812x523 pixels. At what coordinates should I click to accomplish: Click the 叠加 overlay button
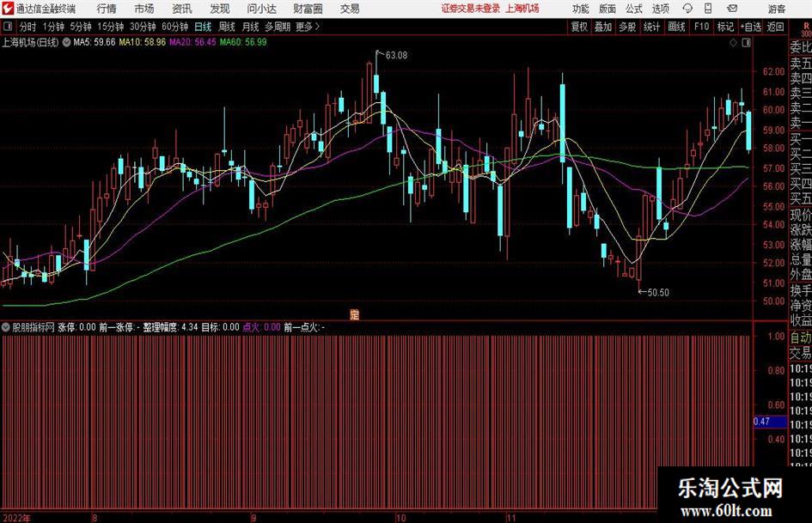603,27
